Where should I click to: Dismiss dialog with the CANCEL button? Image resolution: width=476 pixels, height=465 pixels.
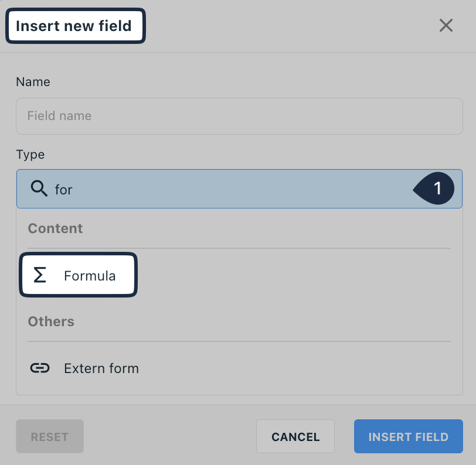click(x=295, y=436)
